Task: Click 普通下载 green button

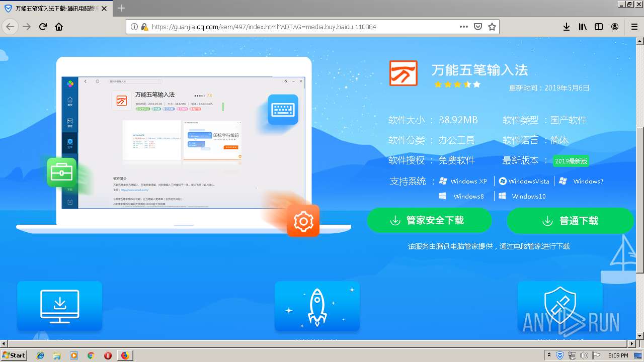Action: click(570, 221)
